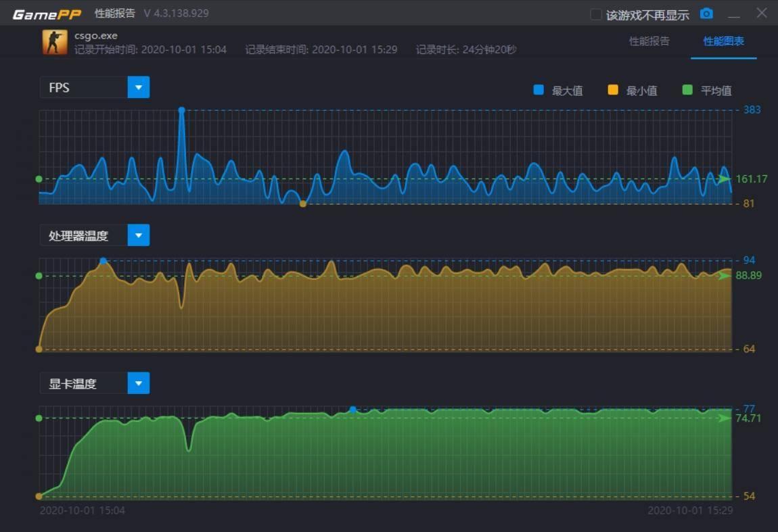Click the chart start time 2020-10-01 15:04 label
This screenshot has height=532, width=778.
[83, 510]
